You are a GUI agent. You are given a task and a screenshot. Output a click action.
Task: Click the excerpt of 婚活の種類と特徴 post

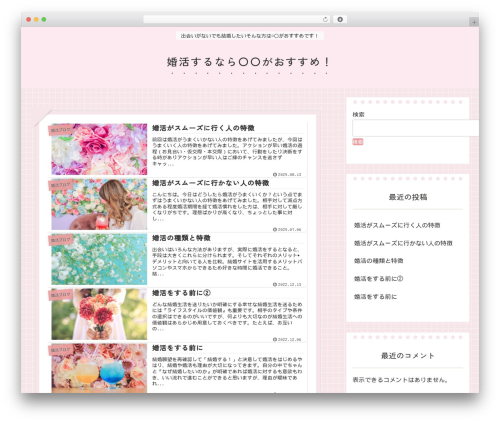tap(227, 262)
